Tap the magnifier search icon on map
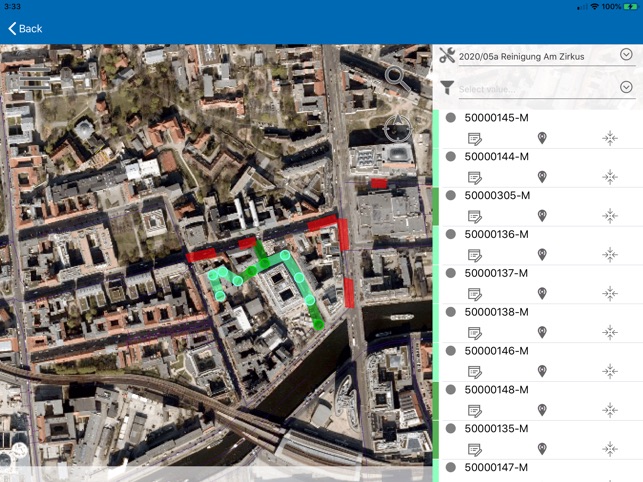 pyautogui.click(x=397, y=78)
